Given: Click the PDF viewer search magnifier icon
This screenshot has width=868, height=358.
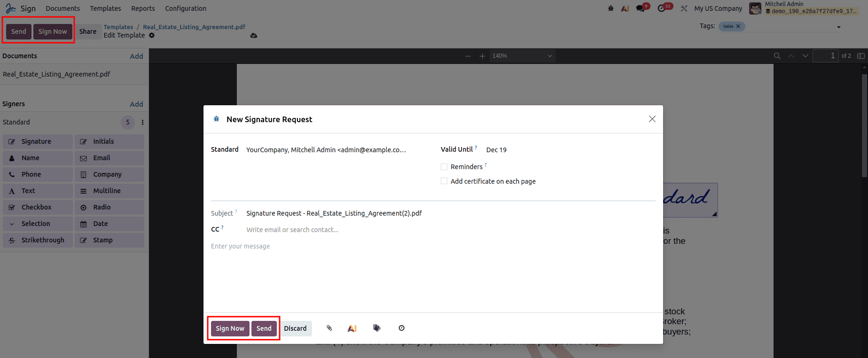Looking at the screenshot, I should point(777,56).
